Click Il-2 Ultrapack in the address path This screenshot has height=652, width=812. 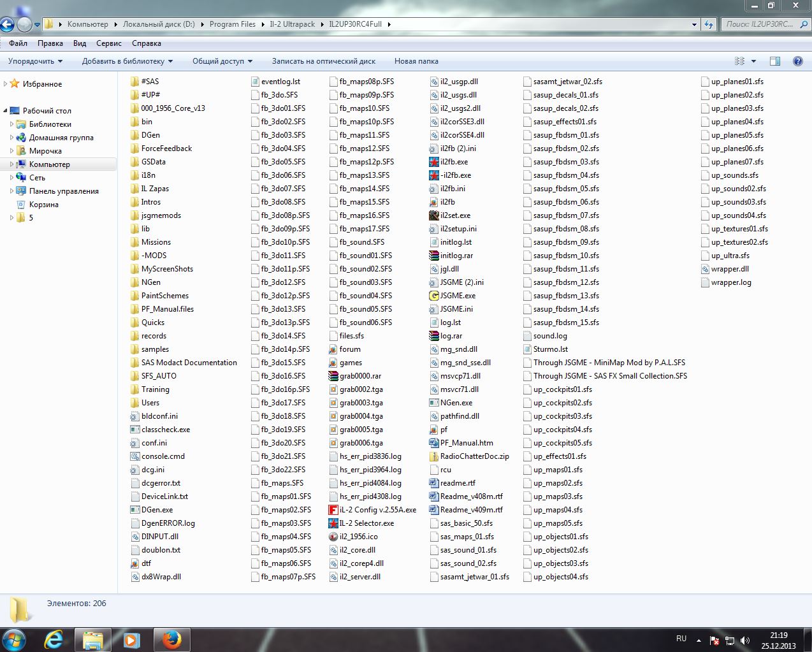(x=293, y=24)
